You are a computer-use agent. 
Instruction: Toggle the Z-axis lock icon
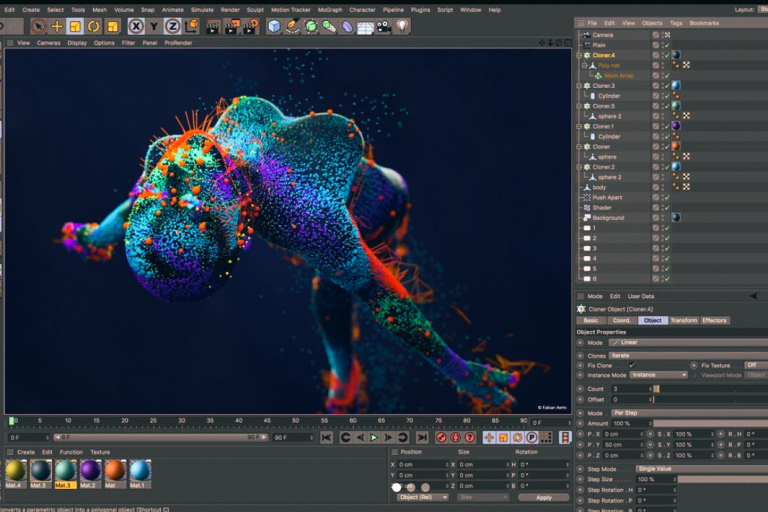pyautogui.click(x=172, y=26)
